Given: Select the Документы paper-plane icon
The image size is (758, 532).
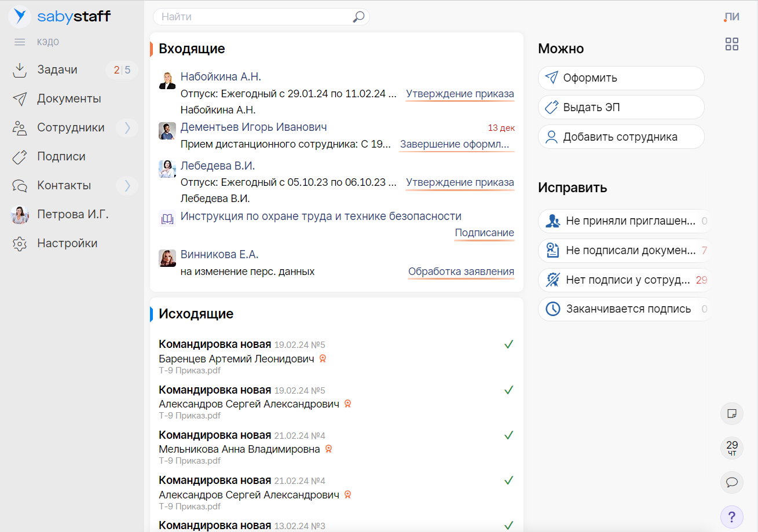Looking at the screenshot, I should click(x=19, y=98).
